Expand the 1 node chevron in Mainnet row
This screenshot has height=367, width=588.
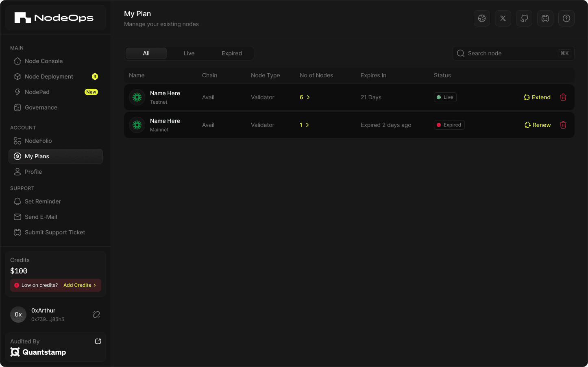click(307, 125)
